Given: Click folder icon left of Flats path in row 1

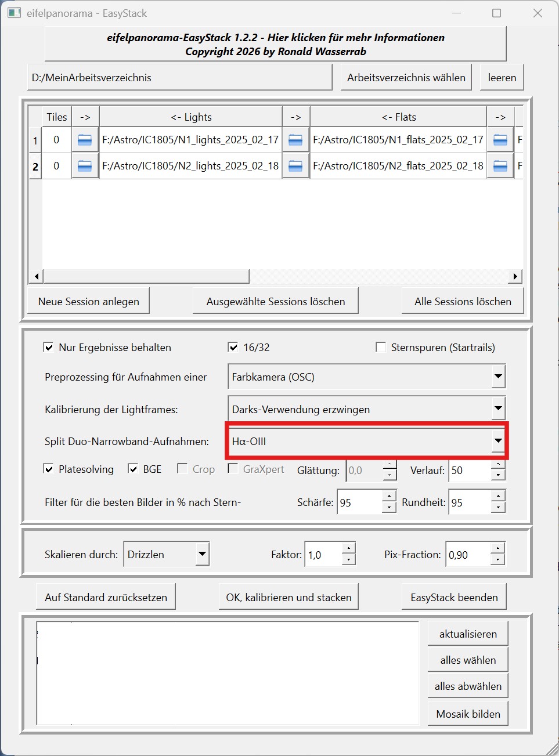Looking at the screenshot, I should (295, 140).
